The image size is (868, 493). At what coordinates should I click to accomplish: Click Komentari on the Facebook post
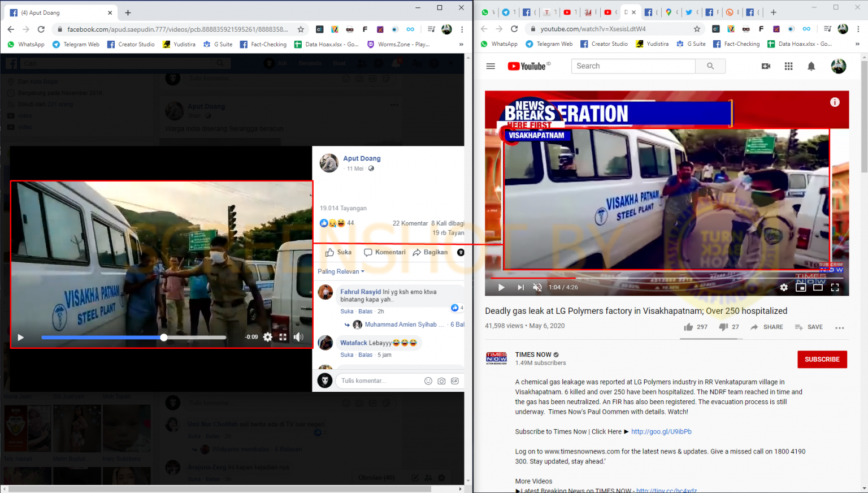pyautogui.click(x=385, y=252)
